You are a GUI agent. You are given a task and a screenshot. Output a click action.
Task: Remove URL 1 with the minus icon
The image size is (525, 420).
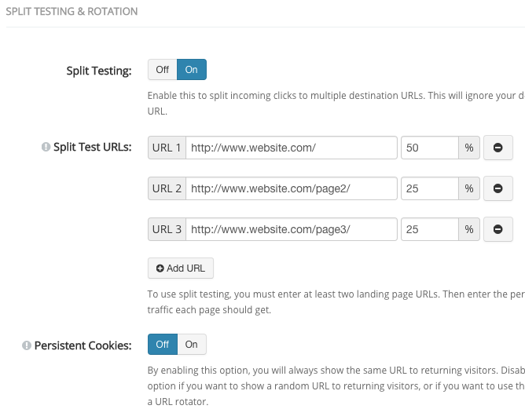(497, 148)
